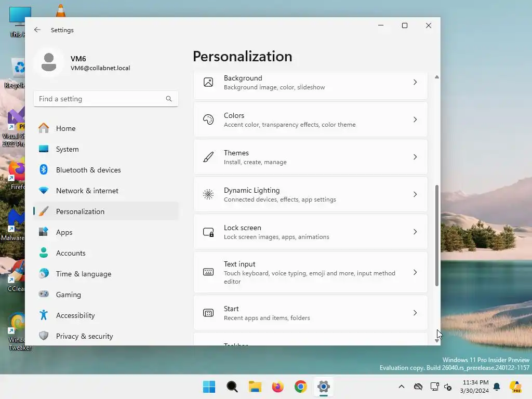Click 'Recent apps and items, folders' text
532x399 pixels.
coord(267,318)
